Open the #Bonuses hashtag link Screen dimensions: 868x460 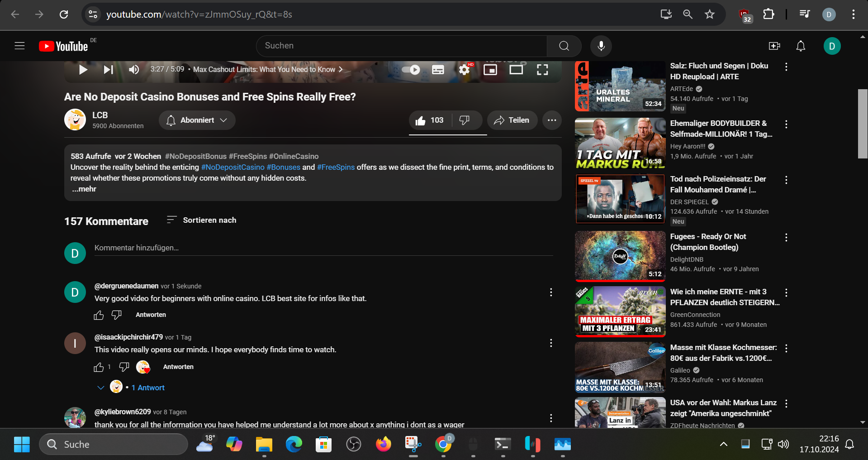pyautogui.click(x=284, y=168)
